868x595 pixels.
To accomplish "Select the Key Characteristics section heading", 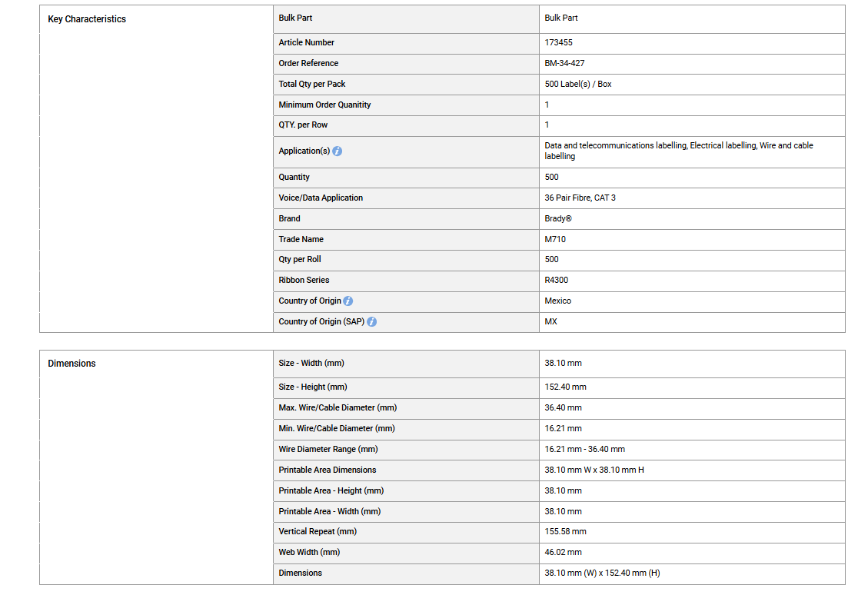I will 87,18.
